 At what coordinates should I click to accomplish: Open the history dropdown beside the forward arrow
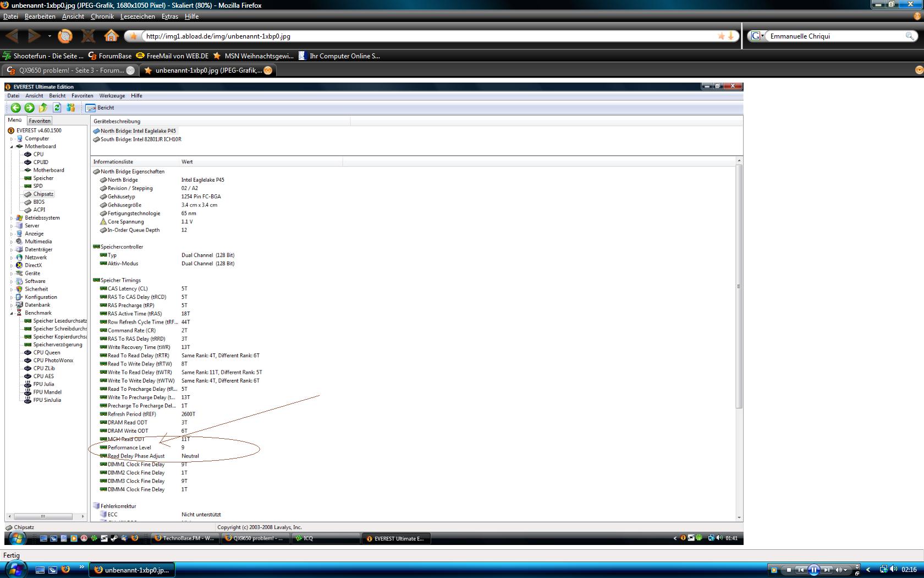coord(50,36)
